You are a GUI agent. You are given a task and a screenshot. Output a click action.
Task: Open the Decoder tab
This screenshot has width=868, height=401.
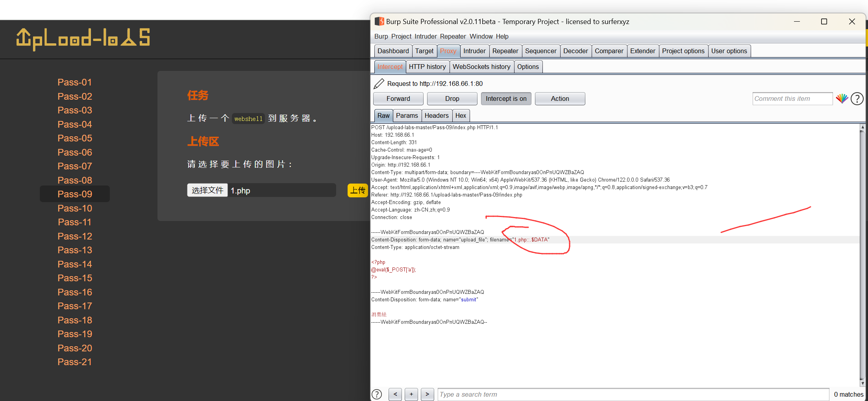[575, 51]
